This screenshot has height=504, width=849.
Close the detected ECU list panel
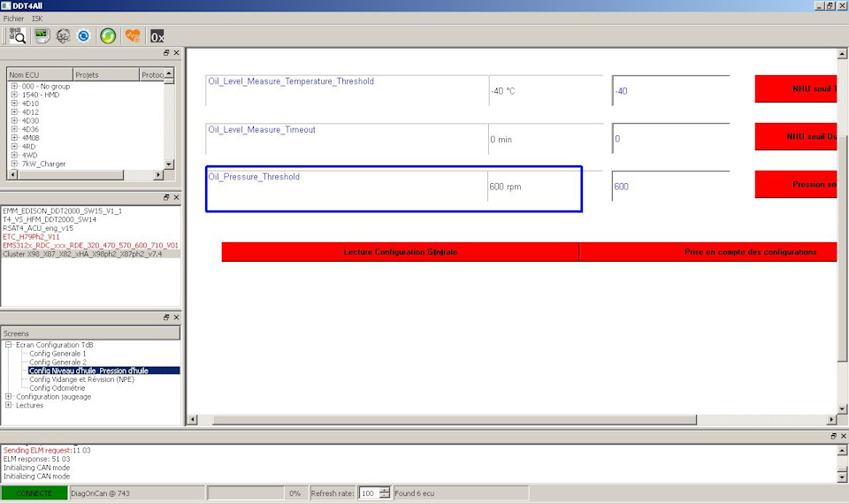coord(176,197)
